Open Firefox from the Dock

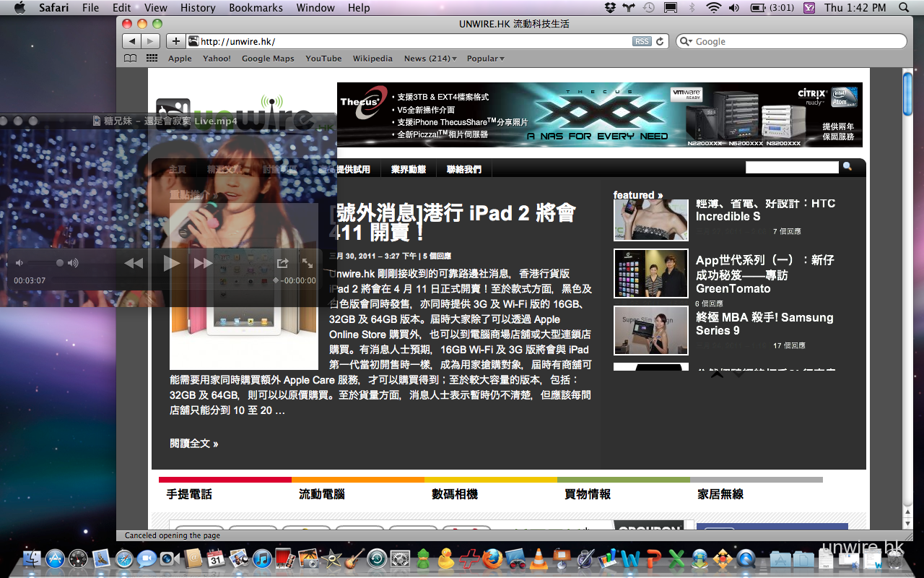tap(492, 558)
